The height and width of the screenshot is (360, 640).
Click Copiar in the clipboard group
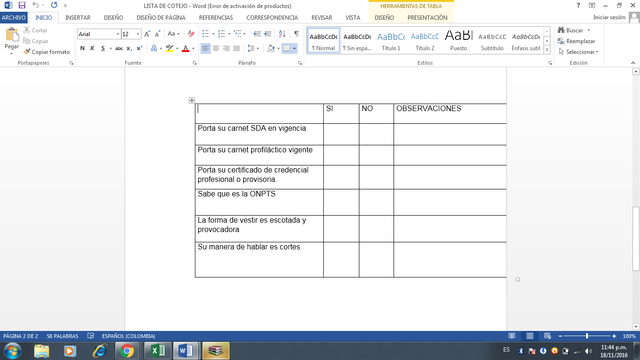pyautogui.click(x=36, y=41)
